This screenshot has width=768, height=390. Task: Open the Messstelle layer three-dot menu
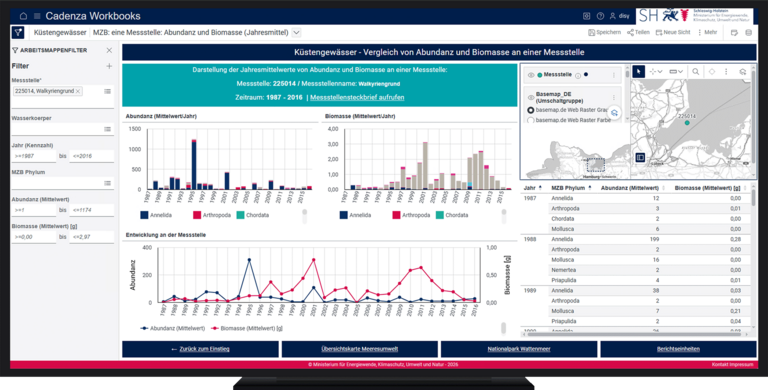coord(614,75)
